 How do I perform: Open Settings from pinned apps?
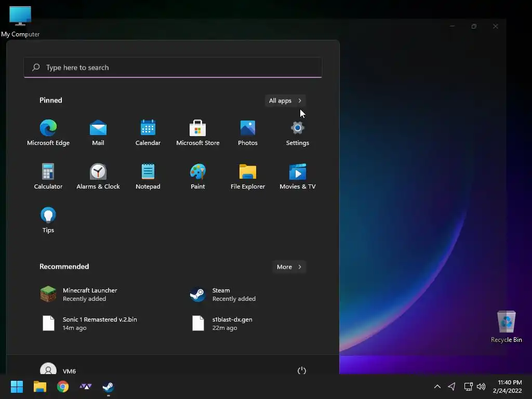coord(298,132)
